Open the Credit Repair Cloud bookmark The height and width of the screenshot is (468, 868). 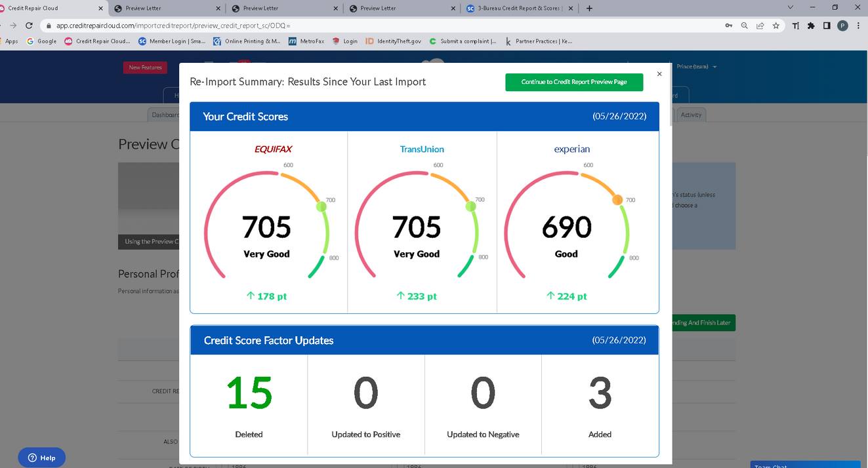pyautogui.click(x=97, y=41)
